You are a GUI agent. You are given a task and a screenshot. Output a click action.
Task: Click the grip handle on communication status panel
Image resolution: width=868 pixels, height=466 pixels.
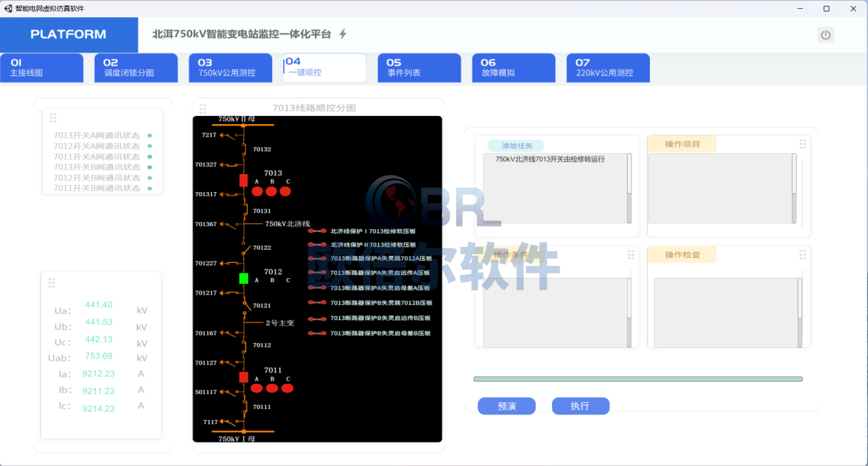coord(53,118)
